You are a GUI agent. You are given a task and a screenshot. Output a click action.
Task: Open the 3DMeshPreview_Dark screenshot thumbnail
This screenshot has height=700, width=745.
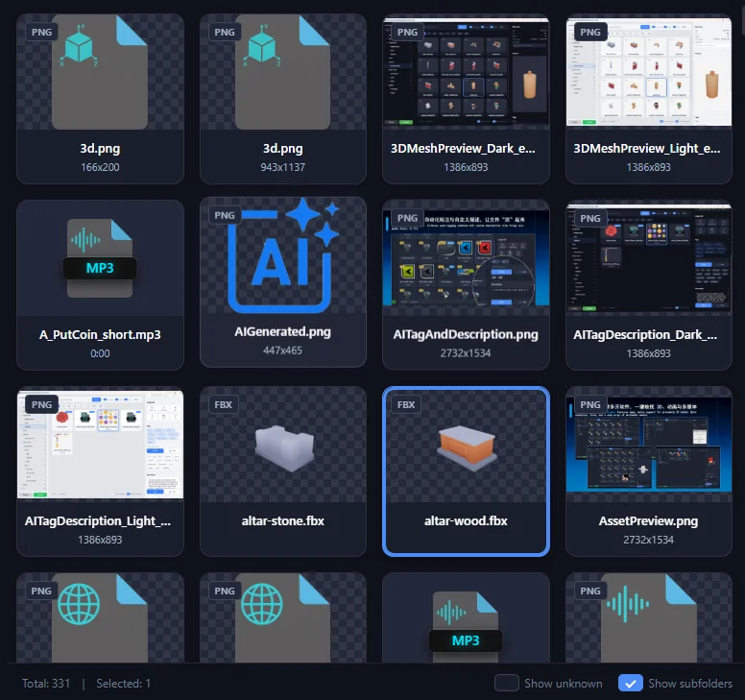[466, 72]
